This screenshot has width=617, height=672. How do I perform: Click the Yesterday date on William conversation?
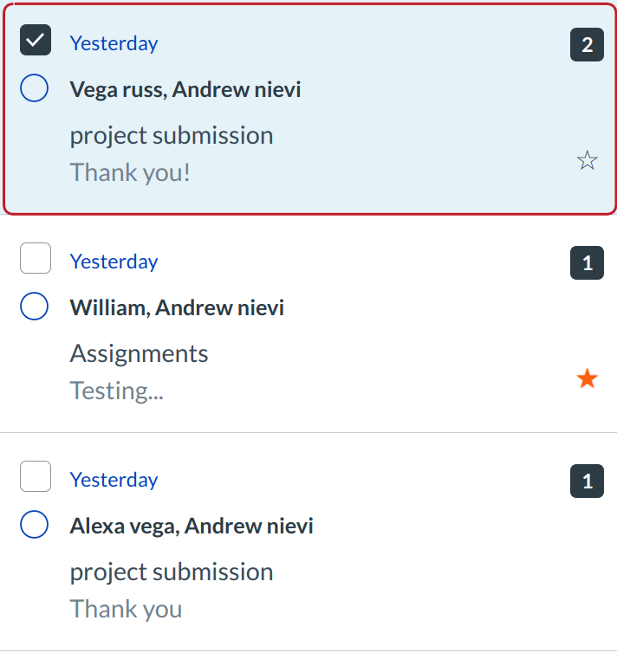(114, 262)
